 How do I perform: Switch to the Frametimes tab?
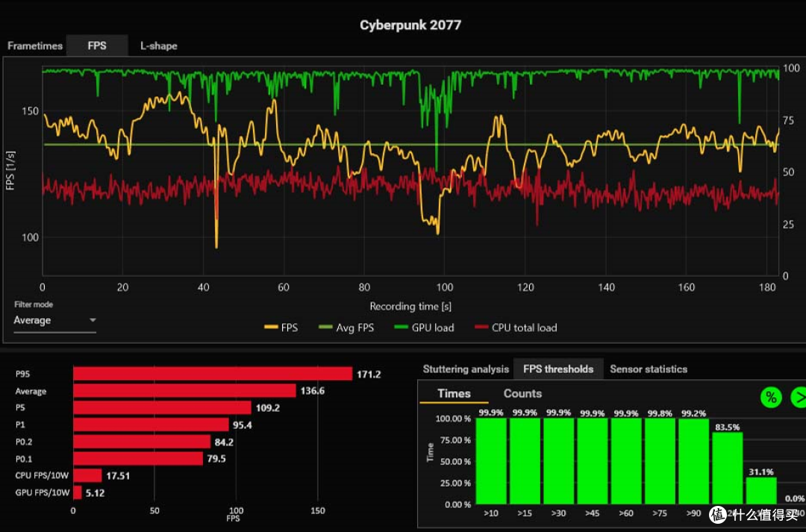click(35, 46)
